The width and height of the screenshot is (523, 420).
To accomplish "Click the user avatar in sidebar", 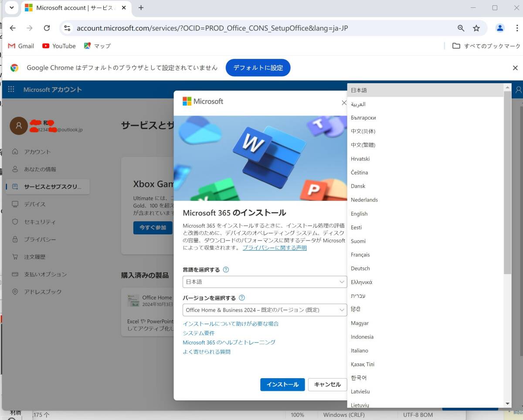I will [x=19, y=125].
